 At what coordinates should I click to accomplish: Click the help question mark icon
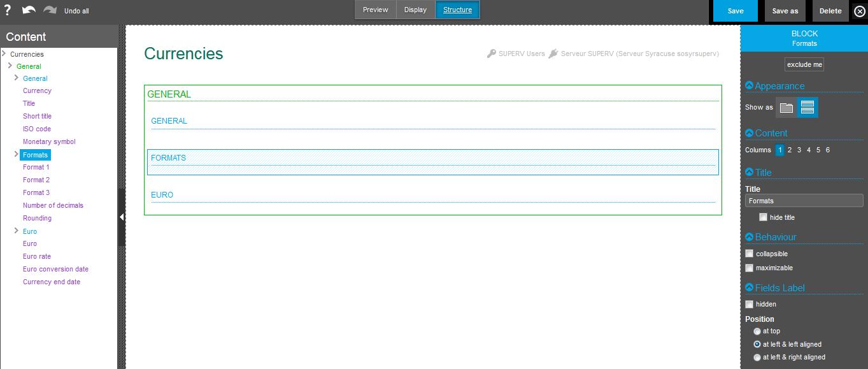pos(8,10)
